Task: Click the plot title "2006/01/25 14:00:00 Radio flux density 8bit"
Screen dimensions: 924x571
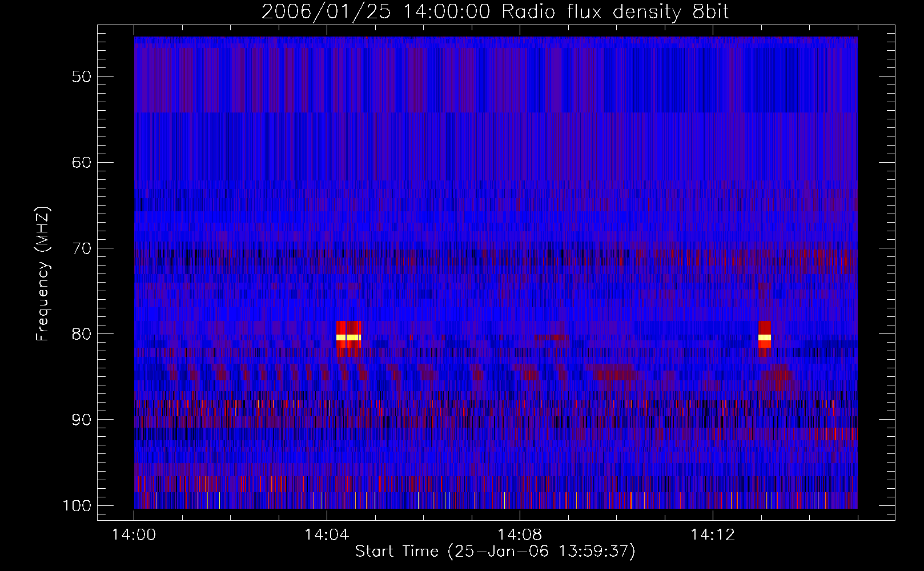Action: pyautogui.click(x=495, y=12)
